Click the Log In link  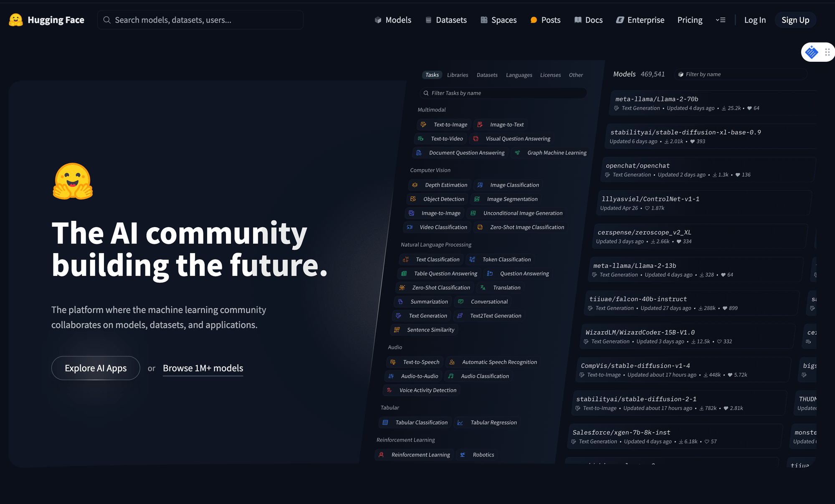pos(755,20)
